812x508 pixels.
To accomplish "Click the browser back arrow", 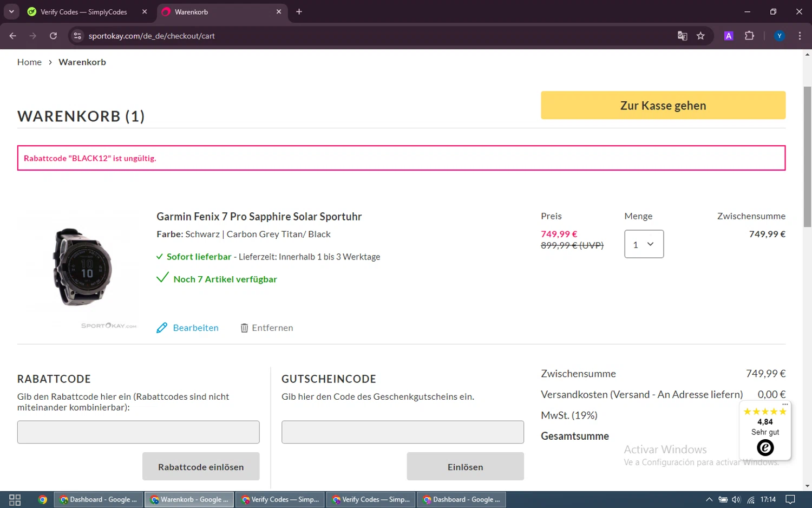I will [13, 36].
